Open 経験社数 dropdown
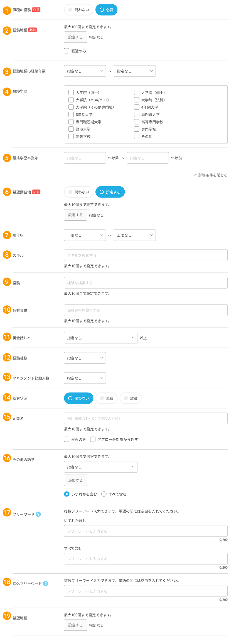The image size is (236, 644). pyautogui.click(x=85, y=358)
